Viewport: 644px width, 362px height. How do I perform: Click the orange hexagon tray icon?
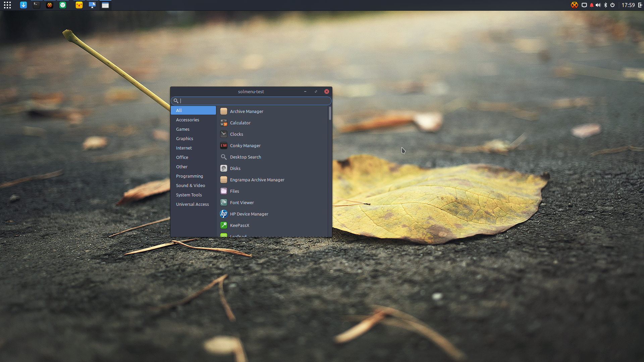coord(575,5)
